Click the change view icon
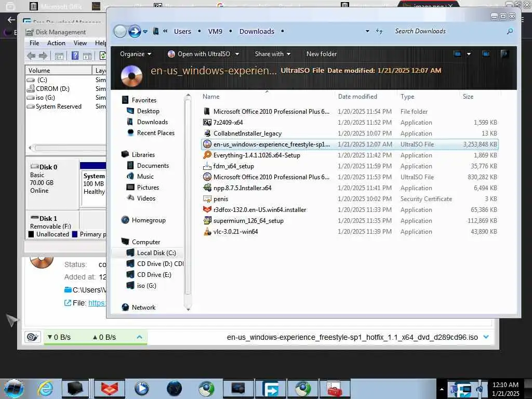This screenshot has height=399, width=532. click(457, 54)
